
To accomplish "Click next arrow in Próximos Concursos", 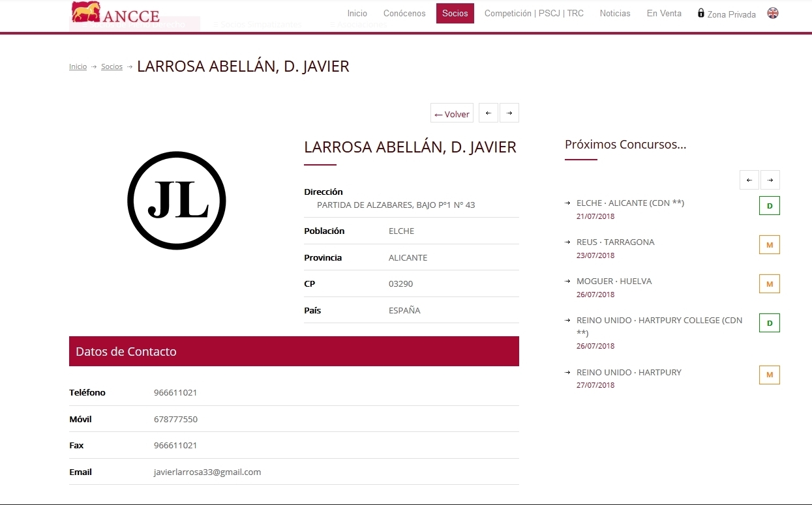I will [x=770, y=180].
